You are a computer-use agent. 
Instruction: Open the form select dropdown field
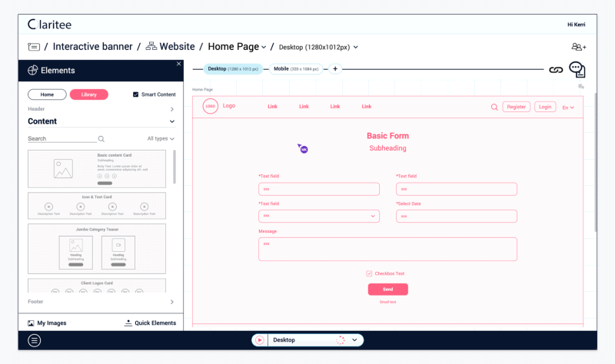[x=319, y=216]
